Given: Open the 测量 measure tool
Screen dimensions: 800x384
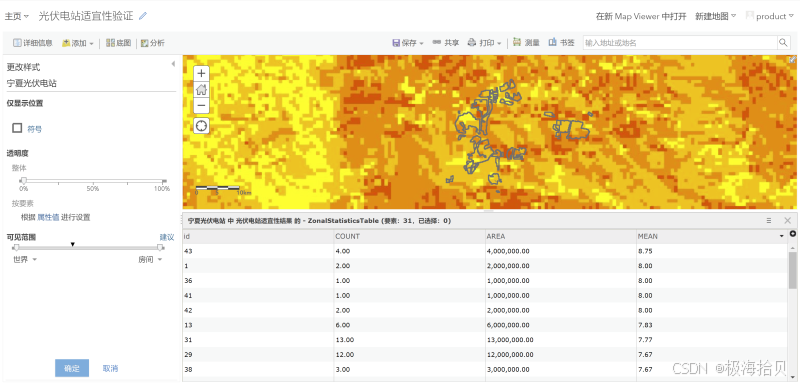Looking at the screenshot, I should click(x=527, y=43).
